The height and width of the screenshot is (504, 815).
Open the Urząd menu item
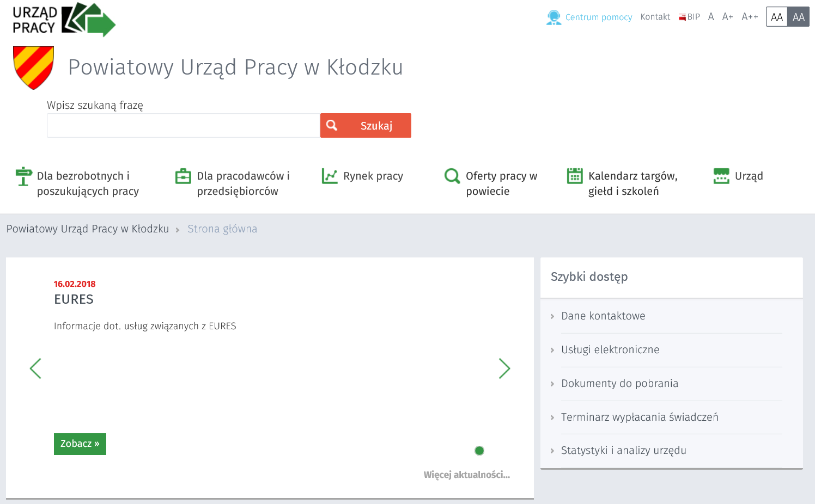(x=749, y=176)
